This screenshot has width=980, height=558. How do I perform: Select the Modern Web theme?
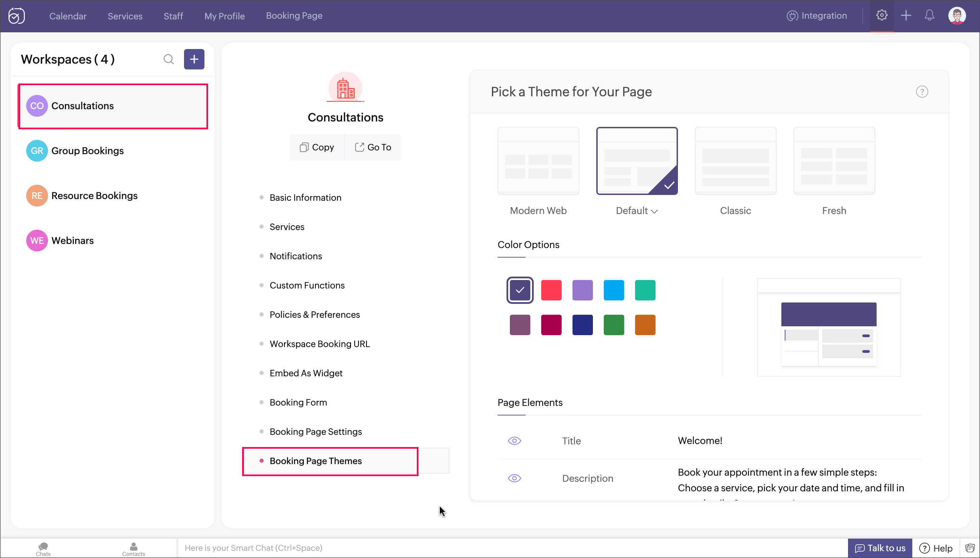[x=538, y=161]
